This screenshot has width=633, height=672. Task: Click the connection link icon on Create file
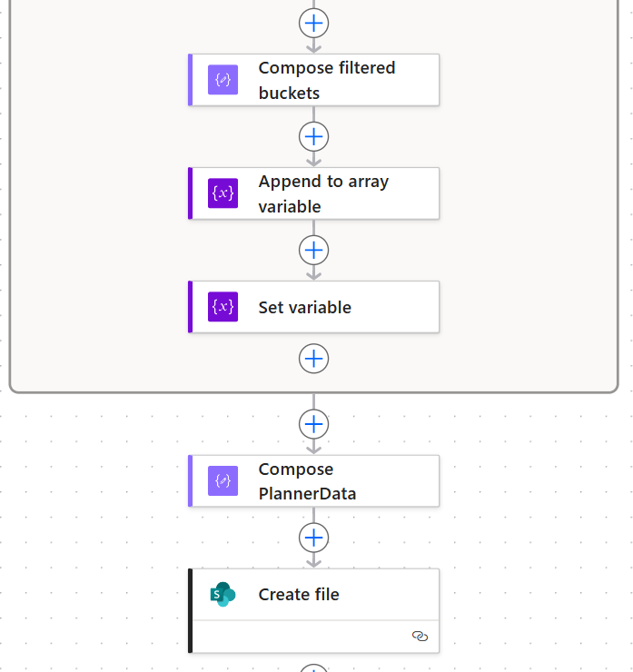click(x=420, y=637)
